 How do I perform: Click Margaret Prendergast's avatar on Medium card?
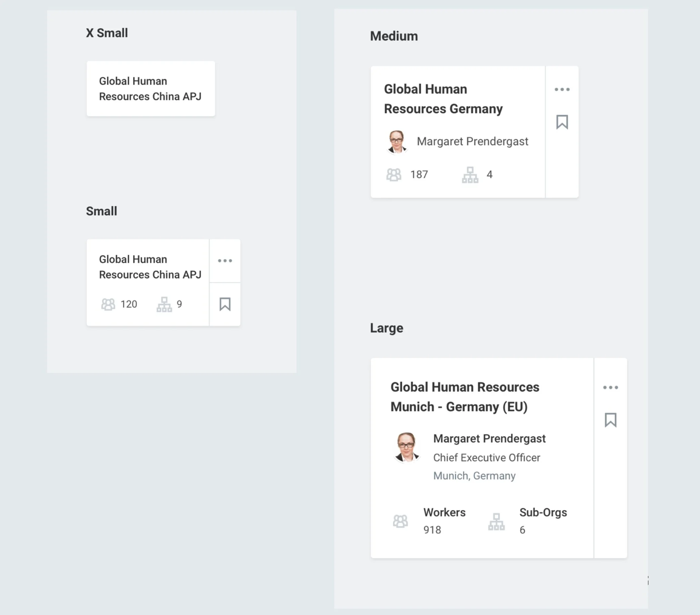[x=397, y=142]
